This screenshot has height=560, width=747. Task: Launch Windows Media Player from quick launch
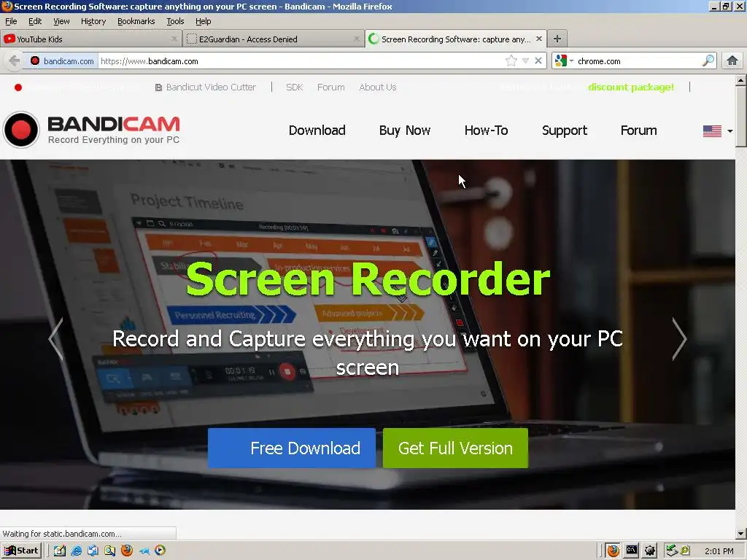pyautogui.click(x=160, y=551)
